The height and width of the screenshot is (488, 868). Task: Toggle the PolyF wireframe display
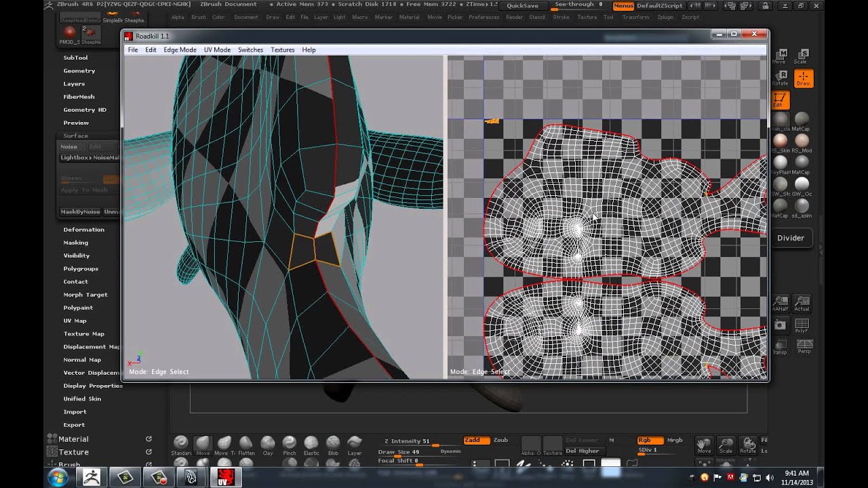[x=802, y=325]
